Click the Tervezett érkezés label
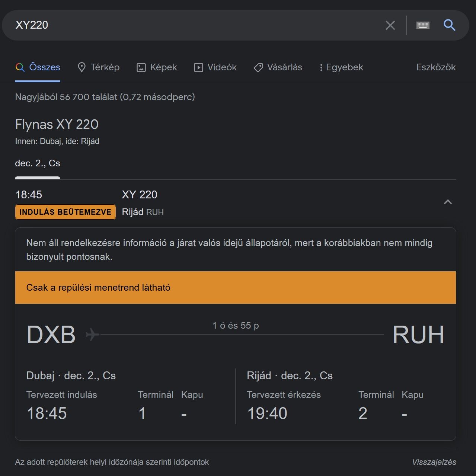 click(x=284, y=395)
